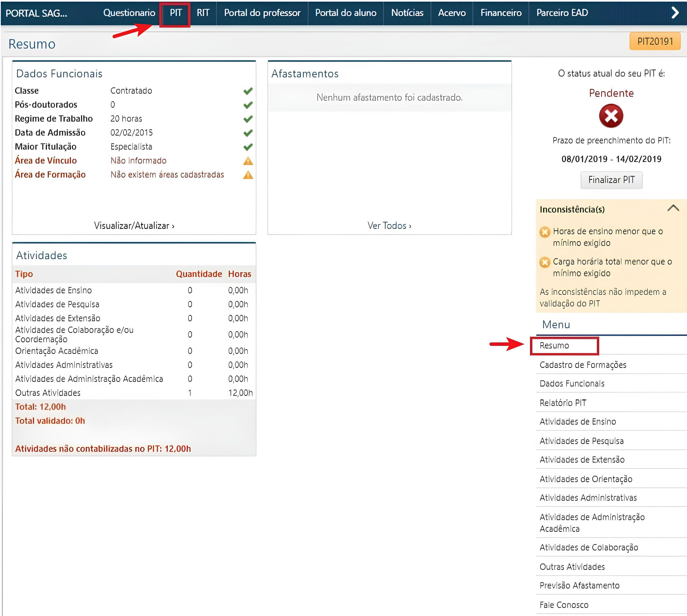Click the red X pending status icon
Screen dimensions: 687x616
612,115
